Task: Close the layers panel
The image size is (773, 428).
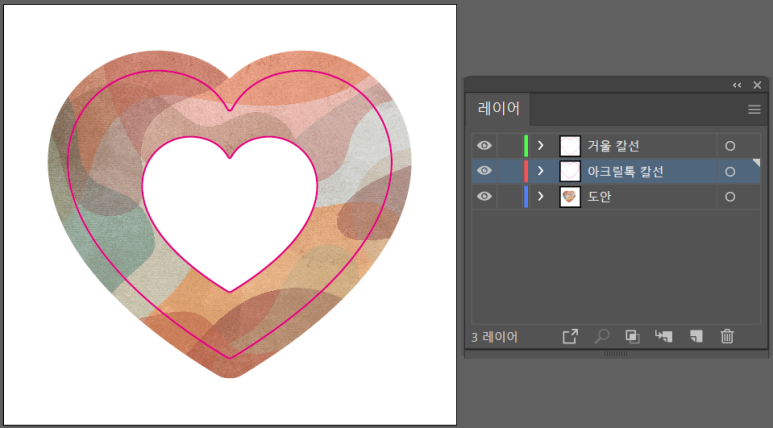Action: pyautogui.click(x=757, y=85)
